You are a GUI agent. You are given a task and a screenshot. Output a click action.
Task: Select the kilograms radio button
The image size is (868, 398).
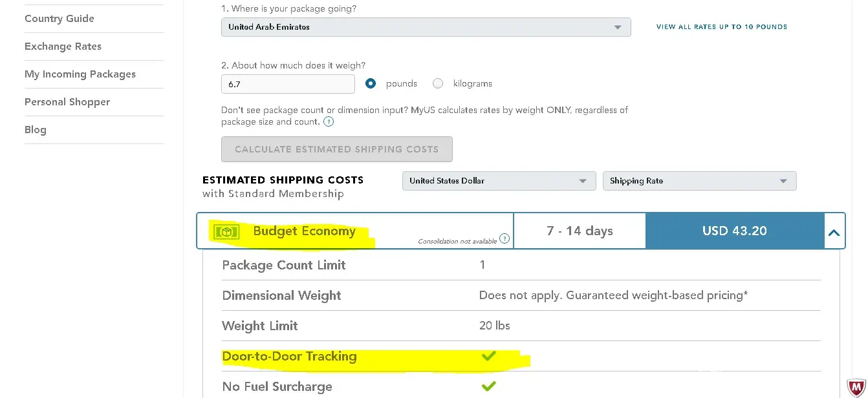pyautogui.click(x=438, y=83)
